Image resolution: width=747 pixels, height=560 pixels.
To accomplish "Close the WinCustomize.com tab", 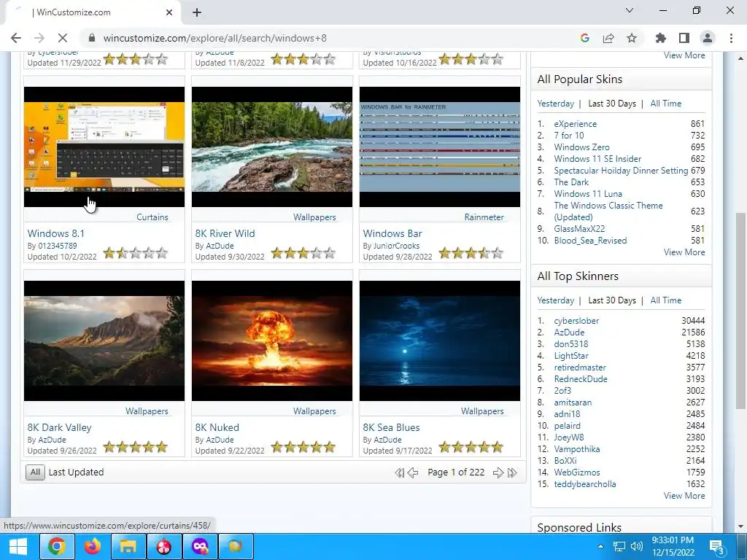I will 169,12.
